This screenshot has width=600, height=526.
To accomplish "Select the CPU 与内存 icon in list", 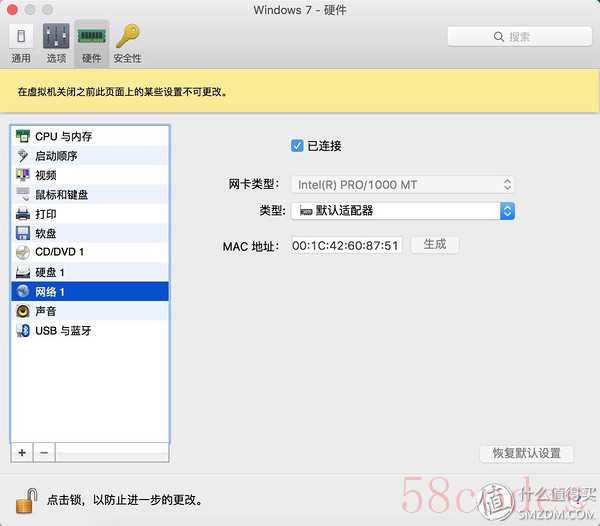I will click(x=23, y=136).
